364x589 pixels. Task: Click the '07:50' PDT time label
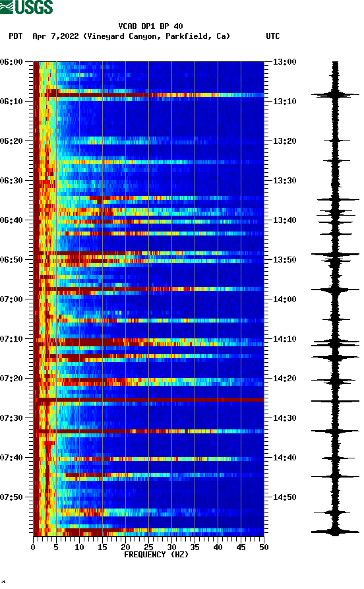click(x=11, y=497)
